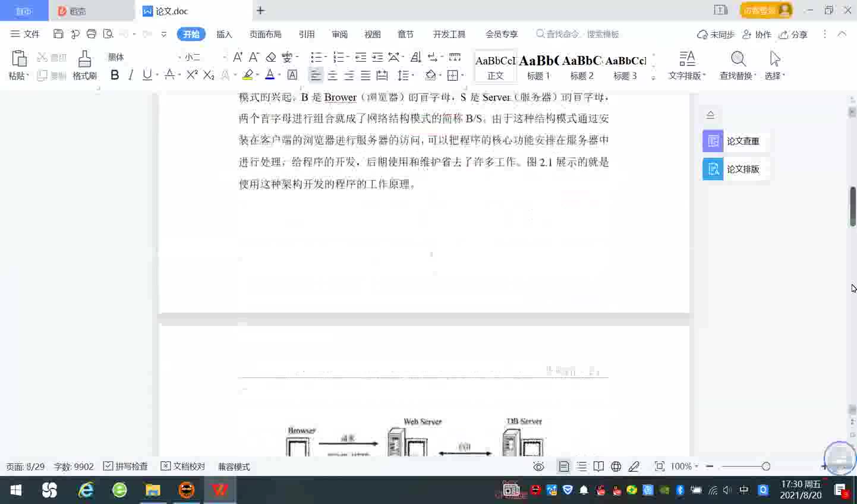Viewport: 857px width, 504px height.
Task: Switch to the 页面布局 tab
Action: (265, 34)
